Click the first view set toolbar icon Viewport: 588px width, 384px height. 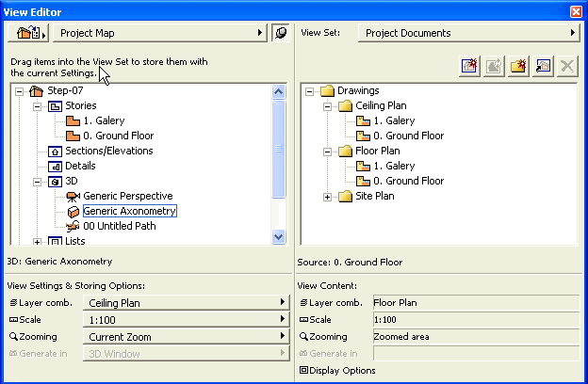coord(469,66)
